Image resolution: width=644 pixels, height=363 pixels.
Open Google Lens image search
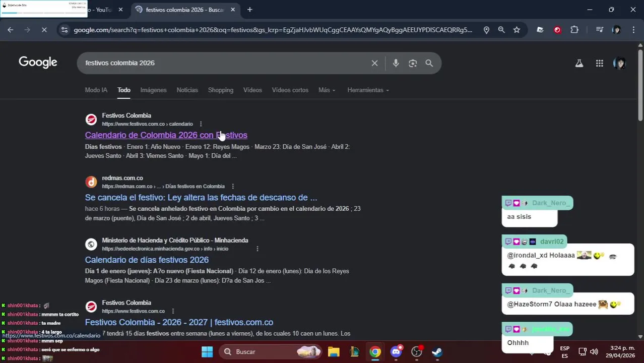413,63
